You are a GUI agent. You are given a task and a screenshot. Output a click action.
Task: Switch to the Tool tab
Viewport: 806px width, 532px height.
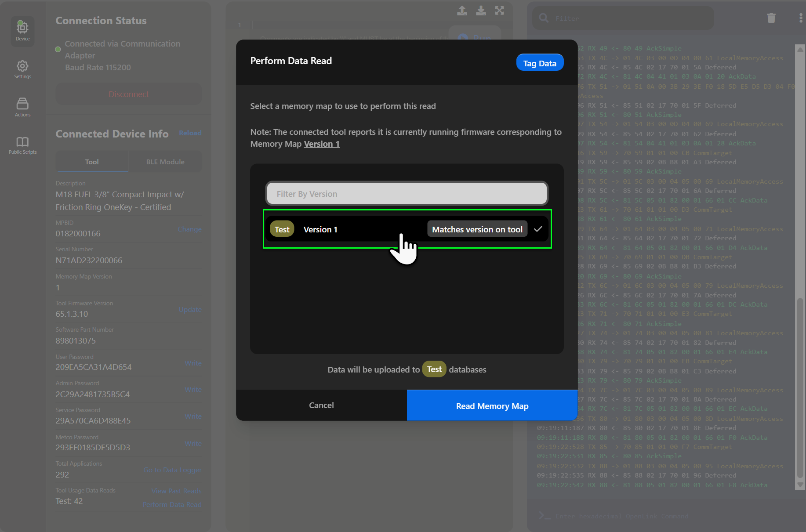[92, 162]
